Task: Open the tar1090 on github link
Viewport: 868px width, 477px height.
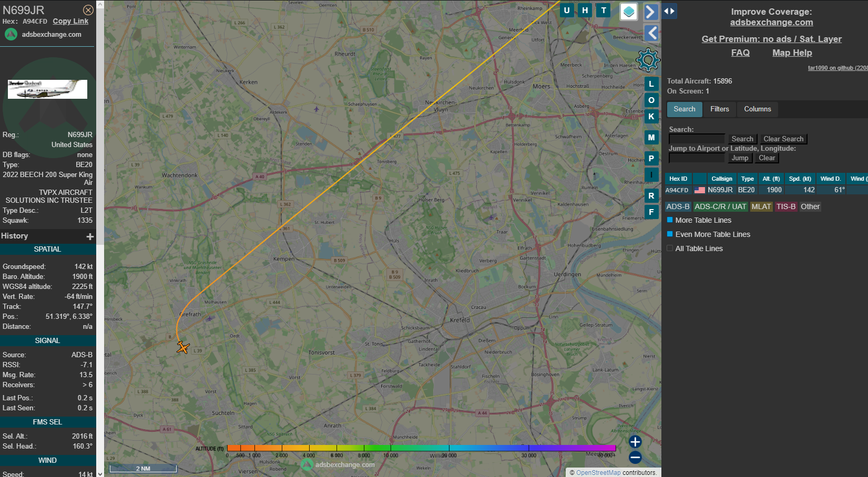Action: click(x=838, y=68)
